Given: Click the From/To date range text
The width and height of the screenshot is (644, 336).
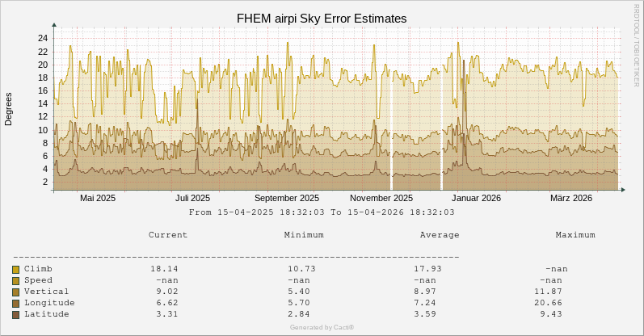Looking at the screenshot, I should (322, 212).
